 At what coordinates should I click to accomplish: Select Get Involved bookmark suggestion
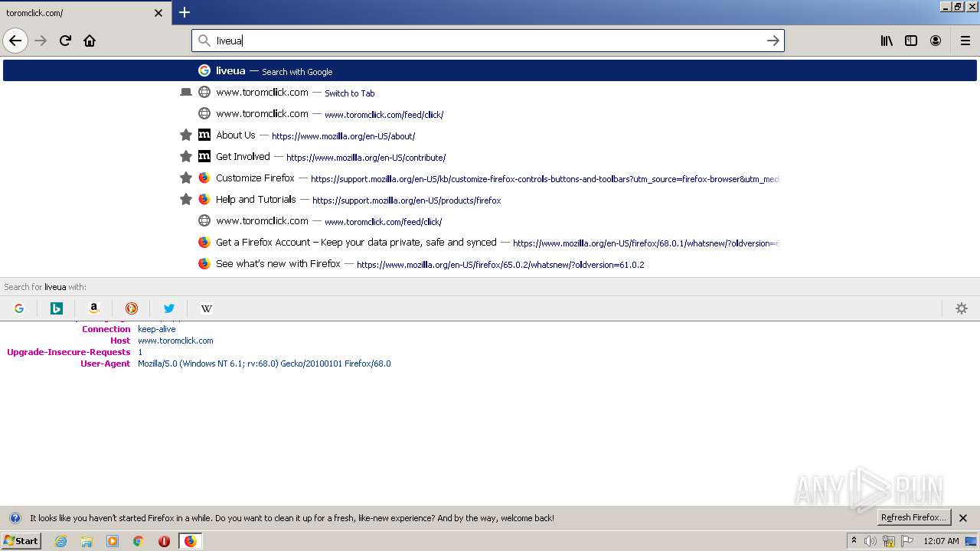(x=490, y=156)
